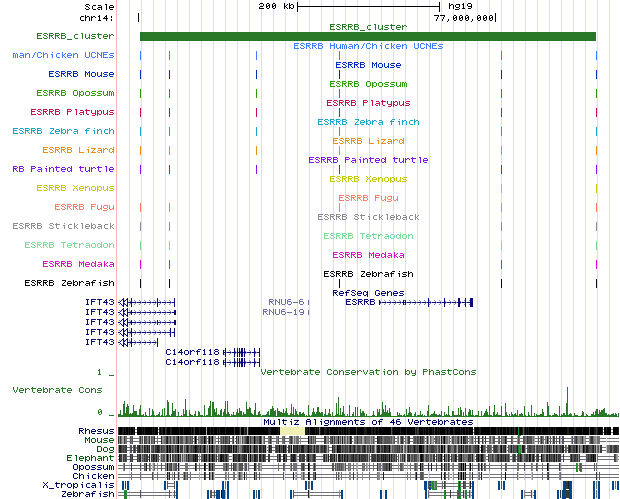Select the Dog alignment row label
The height and width of the screenshot is (499, 620).
point(104,449)
